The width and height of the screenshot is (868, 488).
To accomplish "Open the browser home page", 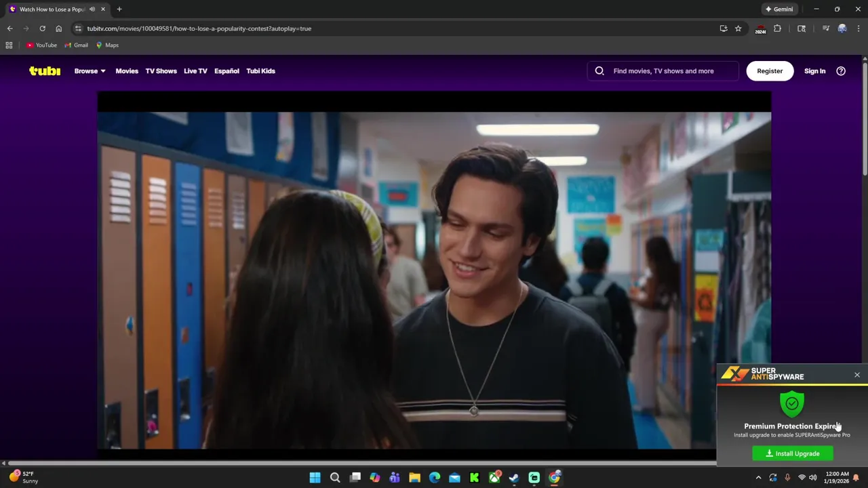I will pos(58,28).
